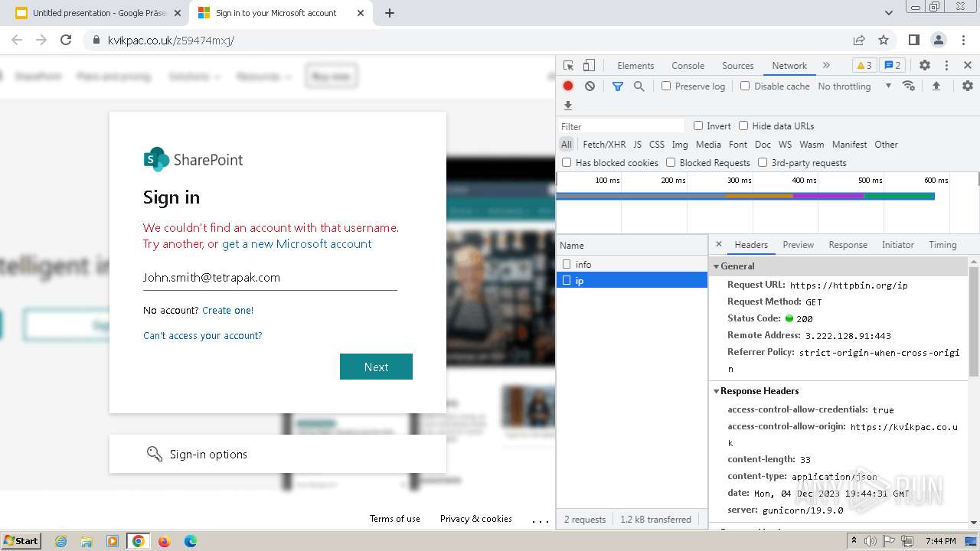Screen dimensions: 980x551
Task: Click the warnings badge showing 3
Action: [864, 66]
